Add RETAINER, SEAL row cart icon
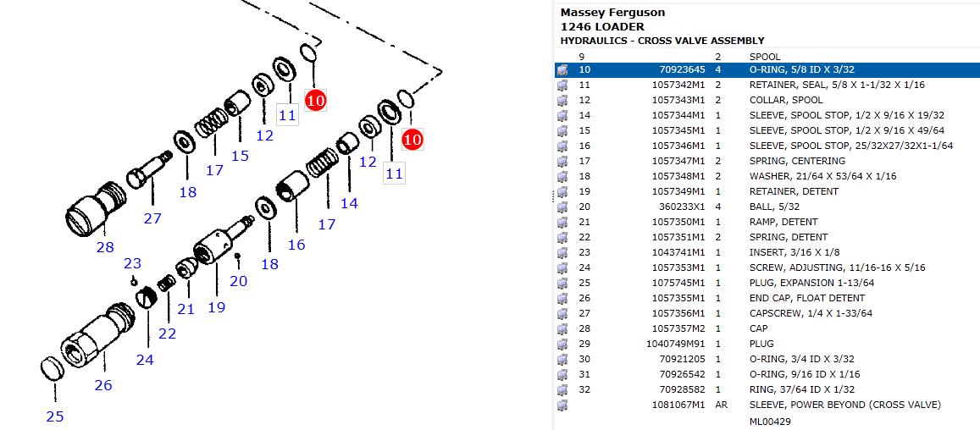This screenshot has height=430, width=980. point(562,85)
